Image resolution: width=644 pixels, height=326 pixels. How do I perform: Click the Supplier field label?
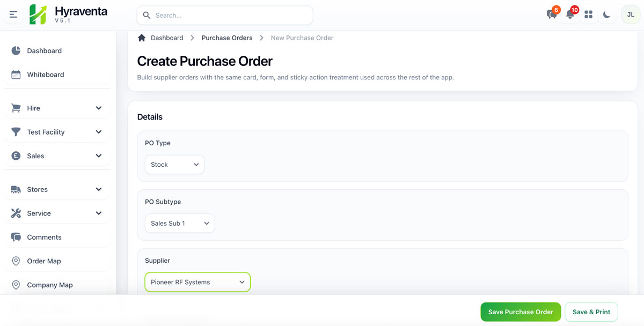[x=158, y=261]
